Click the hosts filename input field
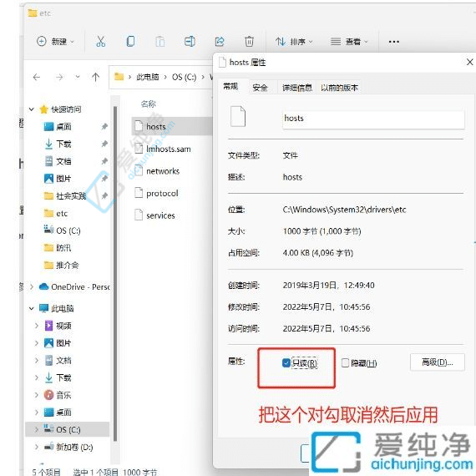 373,119
